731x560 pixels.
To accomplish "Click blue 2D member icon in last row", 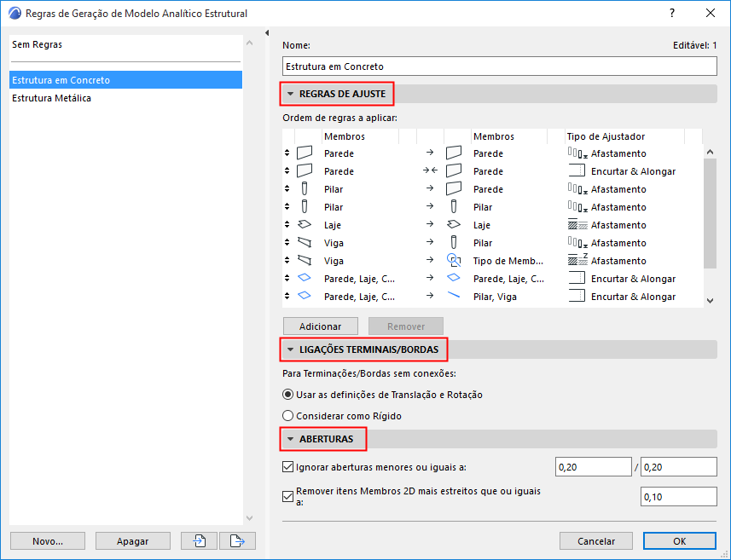I will click(x=305, y=296).
